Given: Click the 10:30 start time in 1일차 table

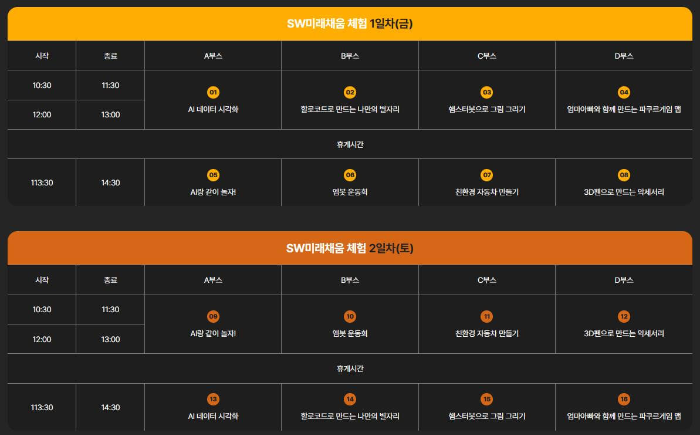Looking at the screenshot, I should (x=42, y=85).
